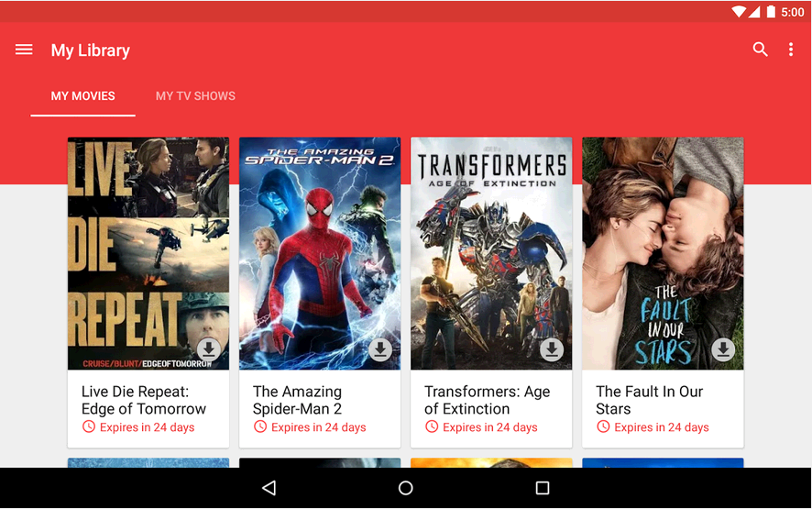Tap the search magnifier icon
The height and width of the screenshot is (509, 812).
pos(760,50)
